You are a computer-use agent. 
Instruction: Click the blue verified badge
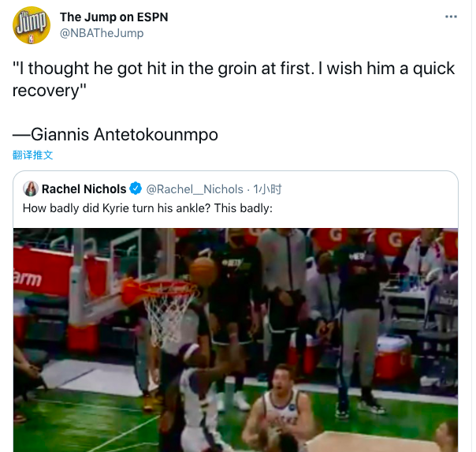coord(136,189)
